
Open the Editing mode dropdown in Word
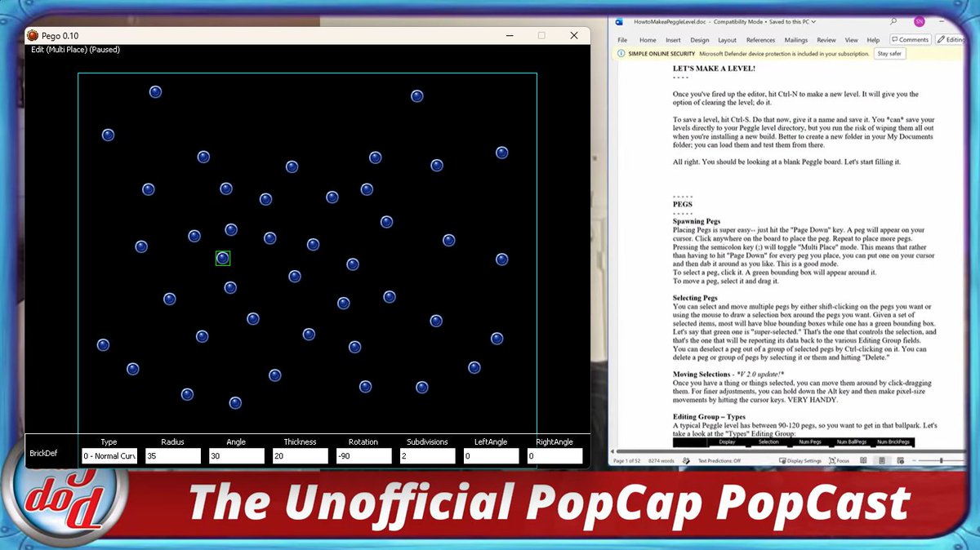951,39
